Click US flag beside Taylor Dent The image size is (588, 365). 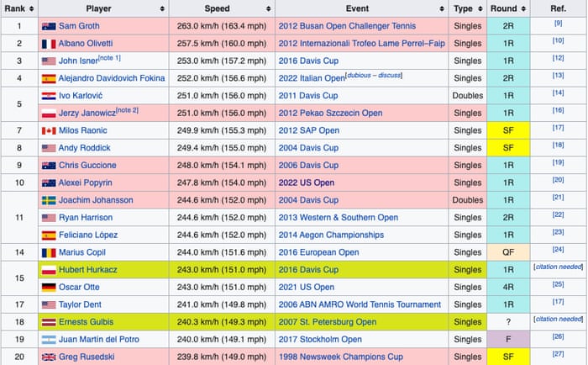(x=49, y=305)
